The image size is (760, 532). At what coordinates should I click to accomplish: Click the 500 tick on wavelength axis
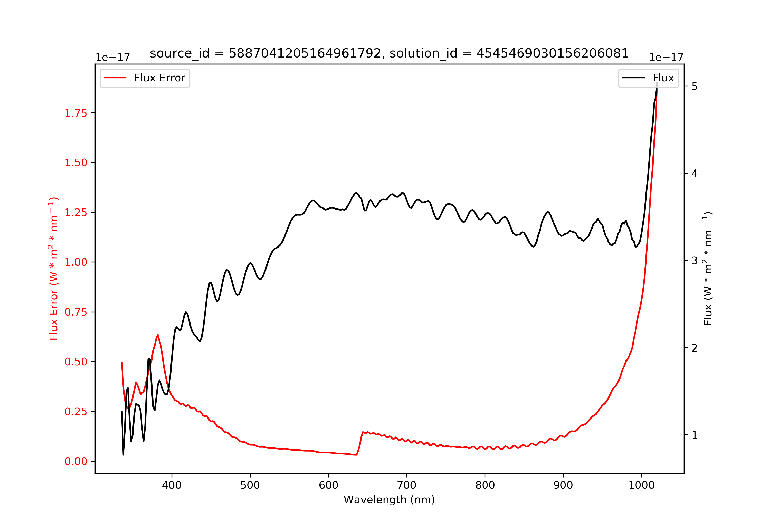click(250, 485)
